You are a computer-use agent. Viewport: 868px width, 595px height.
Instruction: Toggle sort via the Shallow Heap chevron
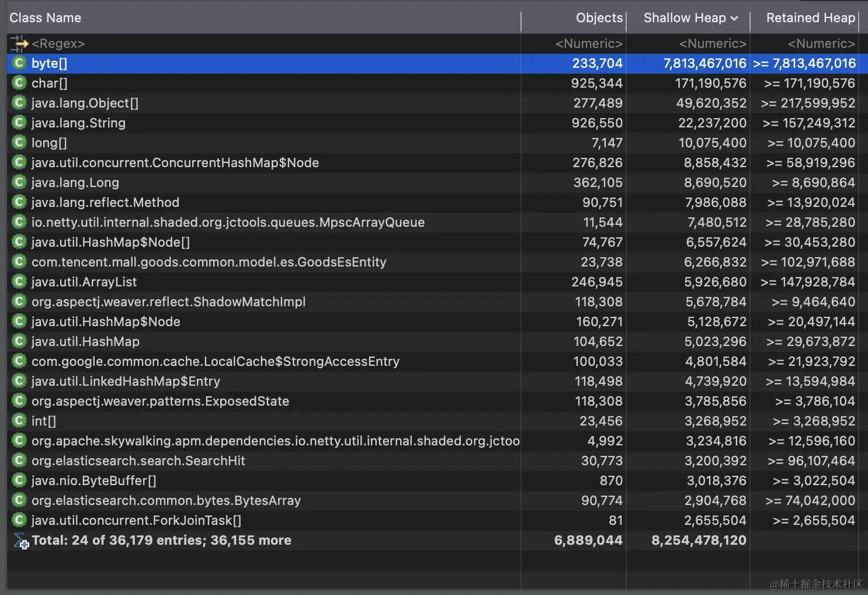tap(734, 19)
